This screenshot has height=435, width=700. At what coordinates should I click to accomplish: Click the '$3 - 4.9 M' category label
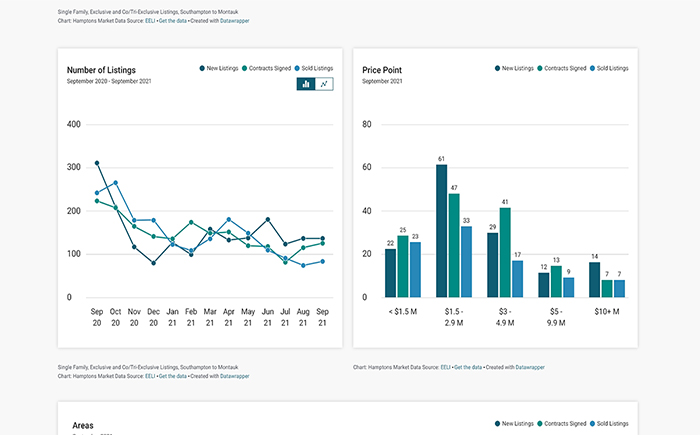[505, 317]
